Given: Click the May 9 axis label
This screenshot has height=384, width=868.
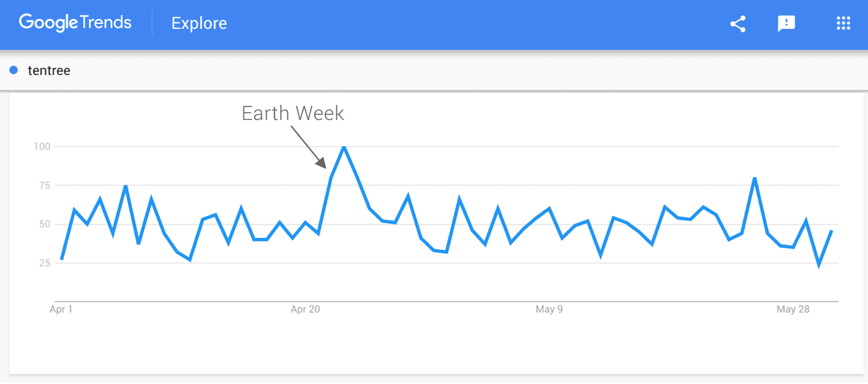Looking at the screenshot, I should coord(550,309).
